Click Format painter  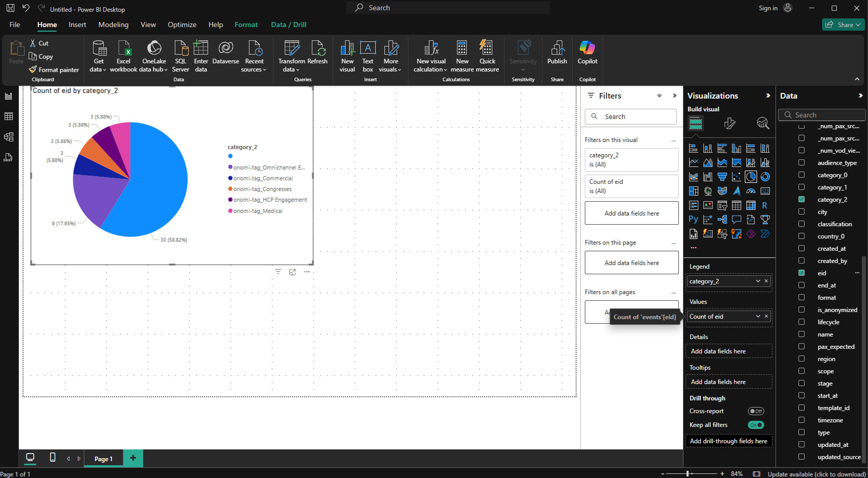click(x=54, y=70)
